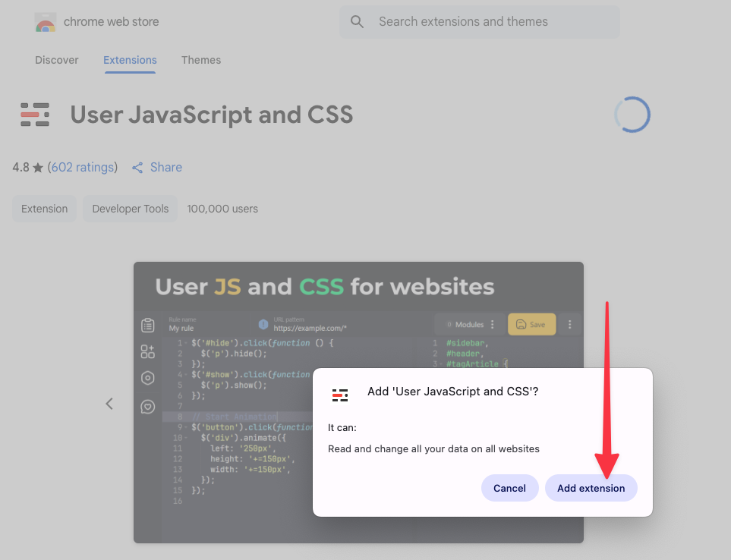Screen dimensions: 731x560
Task: Click the "$('p').hide();" code line
Action: point(234,354)
